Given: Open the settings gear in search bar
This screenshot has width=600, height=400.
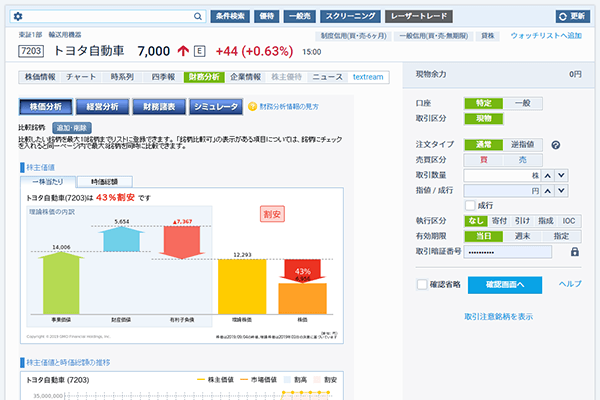Looking at the screenshot, I should (18, 16).
